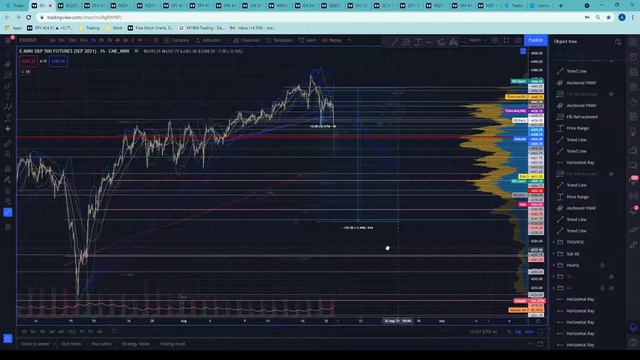The width and height of the screenshot is (640, 360).
Task: Click the blue buy price button
Action: 58,61
